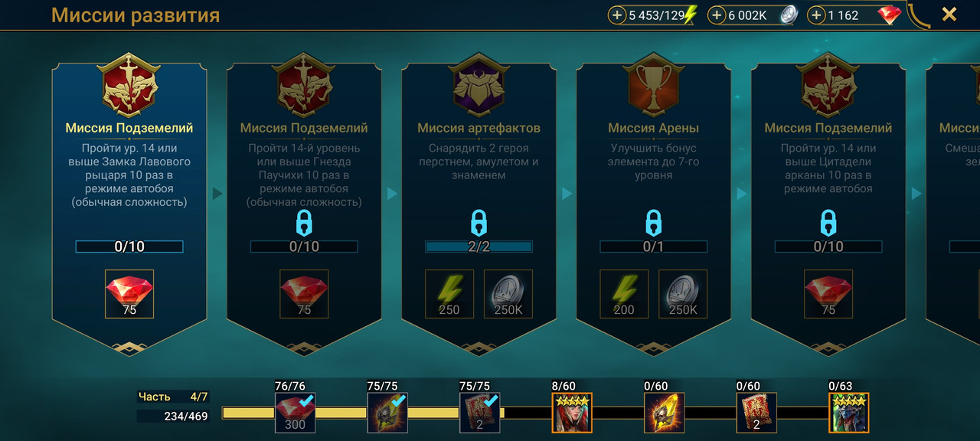Viewport: 980px width, 441px height.
Task: Click the arrow after the arcane citadel mission
Action: tap(916, 194)
